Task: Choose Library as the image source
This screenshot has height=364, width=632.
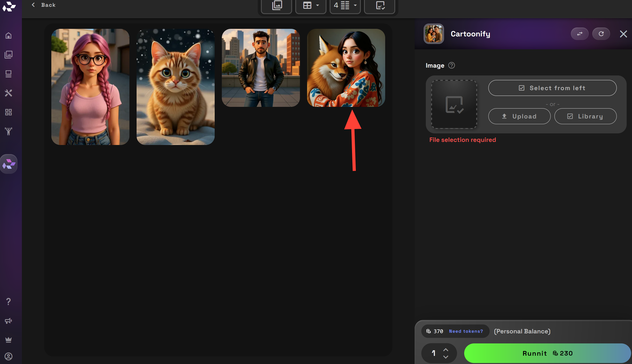Action: tap(585, 116)
